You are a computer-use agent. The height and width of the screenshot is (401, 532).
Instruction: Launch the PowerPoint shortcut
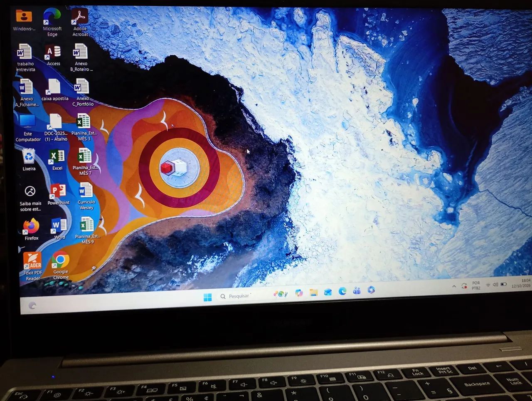58,195
